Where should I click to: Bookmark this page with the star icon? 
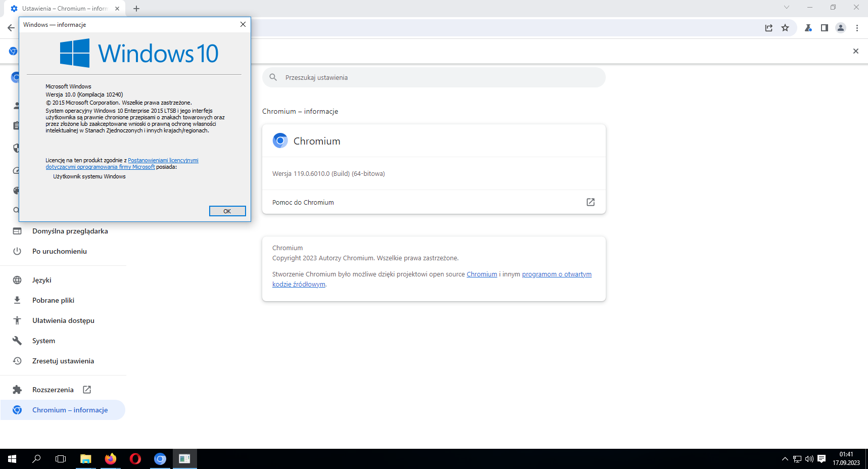pos(785,28)
